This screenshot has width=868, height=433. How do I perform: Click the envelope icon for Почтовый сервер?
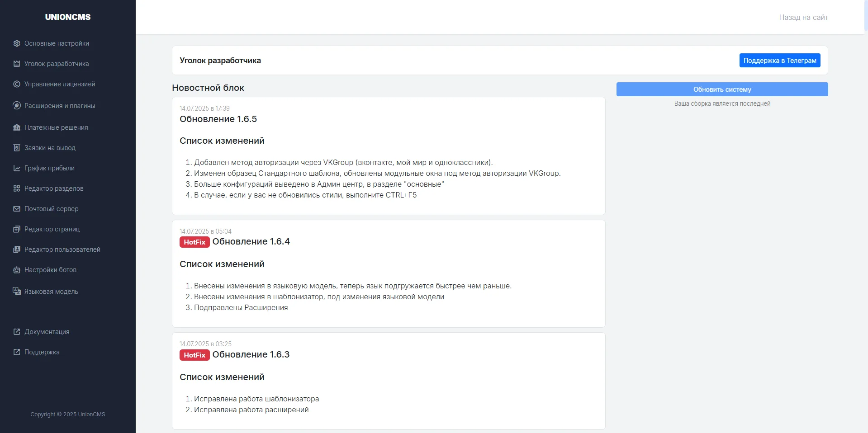coord(17,209)
